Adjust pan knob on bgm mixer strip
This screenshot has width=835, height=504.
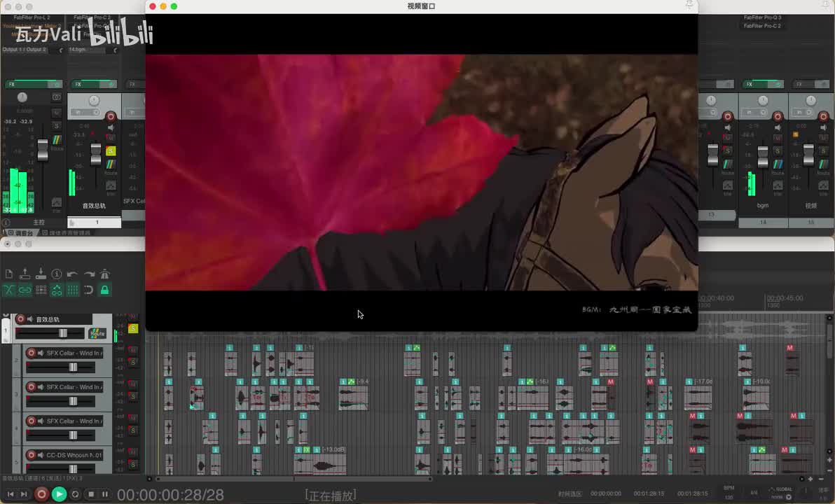click(x=763, y=101)
